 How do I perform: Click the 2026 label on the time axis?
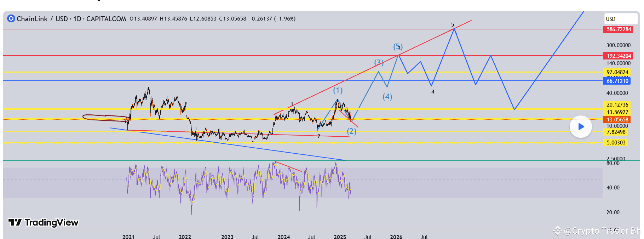point(396,237)
